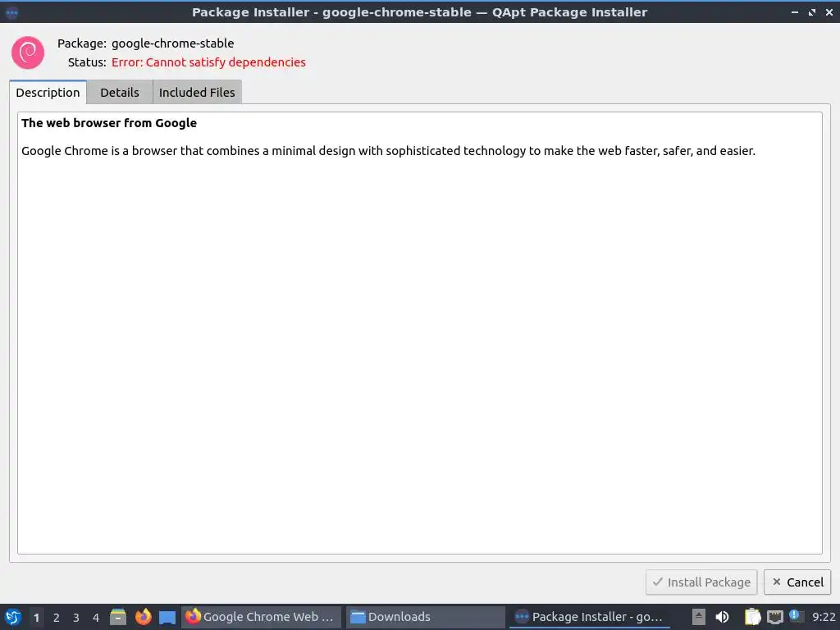The width and height of the screenshot is (840, 630).
Task: Launch Firefox from the quick launch panel
Action: [143, 617]
